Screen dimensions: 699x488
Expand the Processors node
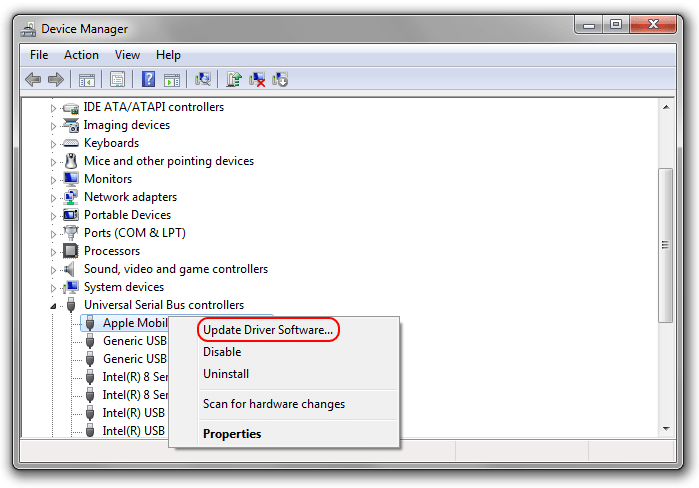coord(53,252)
